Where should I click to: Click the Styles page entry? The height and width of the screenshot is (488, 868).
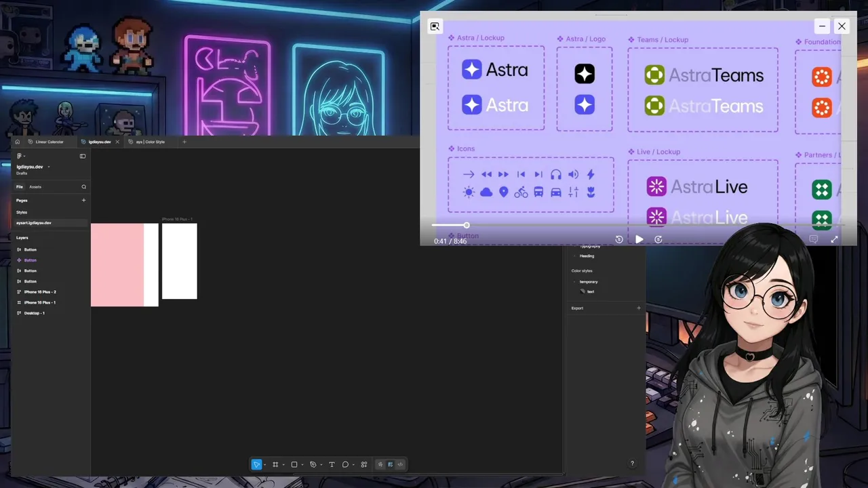[x=22, y=212]
